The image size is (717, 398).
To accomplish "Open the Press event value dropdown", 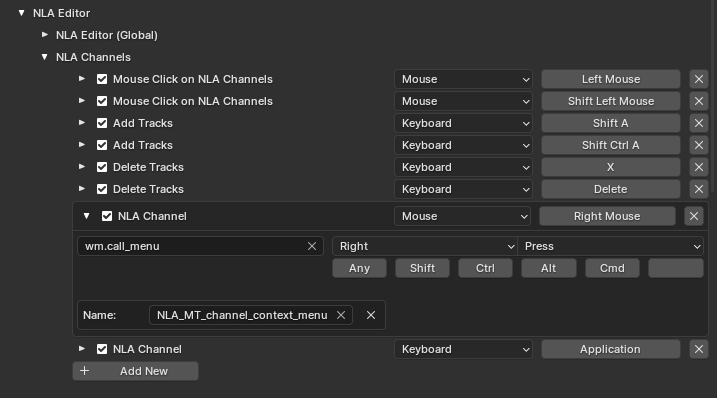I will (610, 246).
